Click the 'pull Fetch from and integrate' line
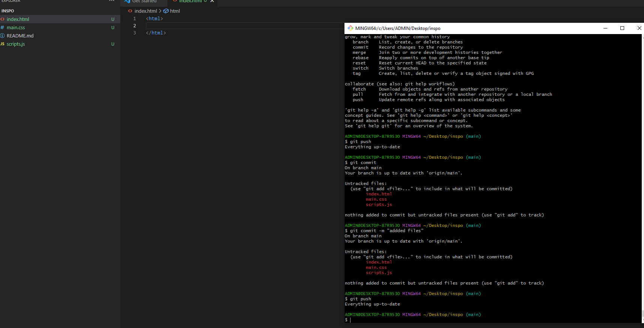The image size is (644, 328). point(452,94)
